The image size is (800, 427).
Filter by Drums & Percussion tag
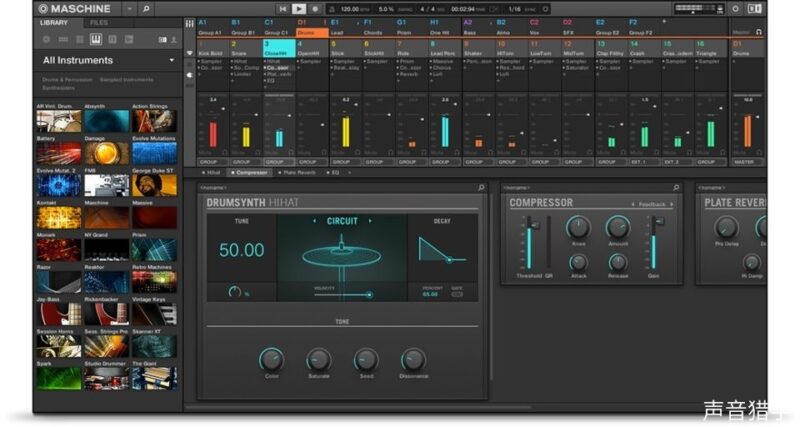pyautogui.click(x=67, y=80)
